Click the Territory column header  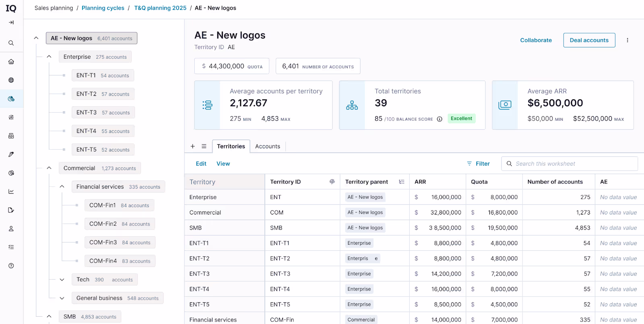click(x=225, y=182)
